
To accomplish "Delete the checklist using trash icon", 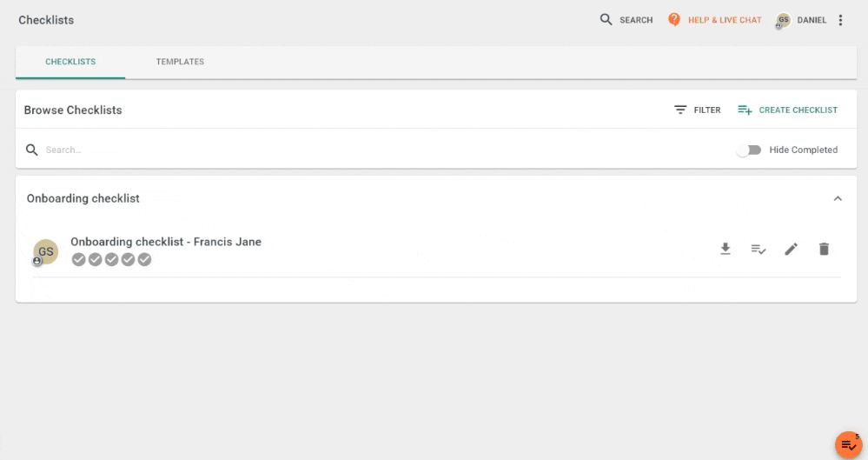I will 824,249.
